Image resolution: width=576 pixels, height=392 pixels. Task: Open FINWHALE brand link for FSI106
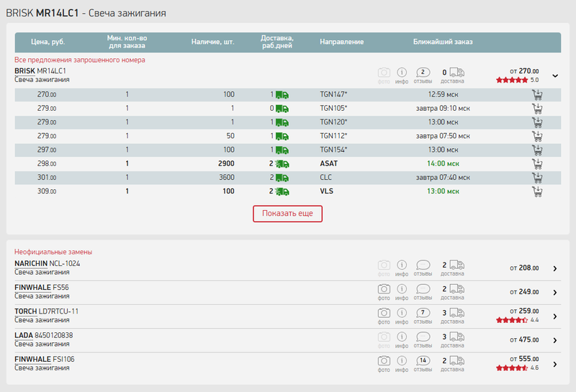(32, 360)
